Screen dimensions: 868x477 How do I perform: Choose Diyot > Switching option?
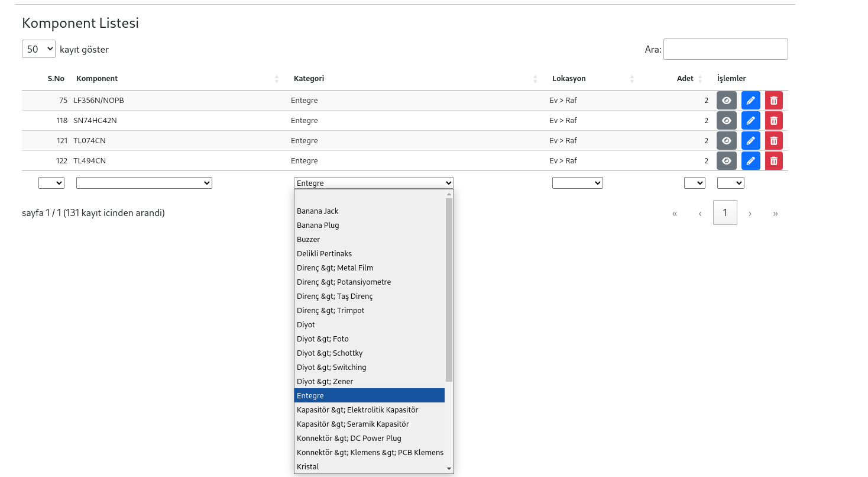point(370,368)
